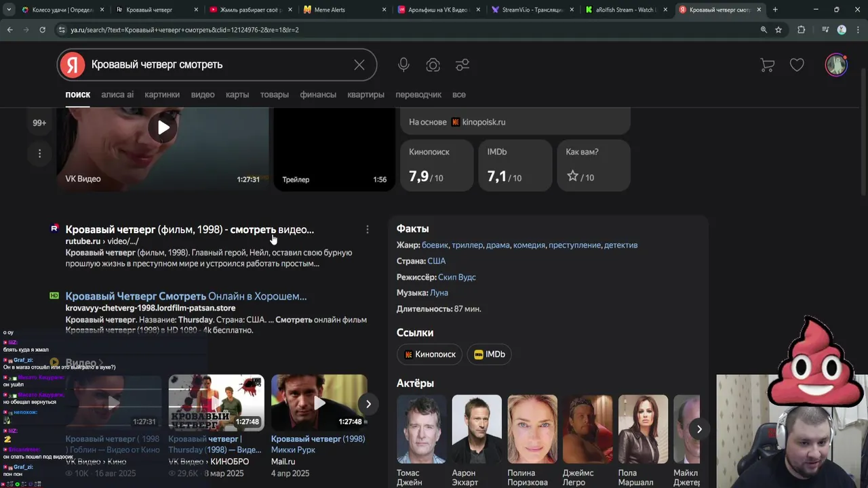Viewport: 868px width, 488px height.
Task: Open rutube result Кровавый четверг (фильм, 1998)
Action: tap(189, 230)
